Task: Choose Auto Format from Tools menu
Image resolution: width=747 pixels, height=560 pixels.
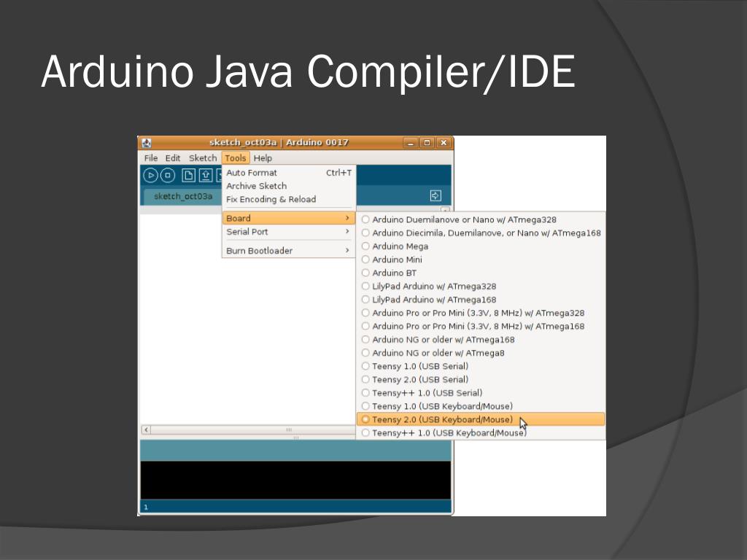Action: coord(289,173)
